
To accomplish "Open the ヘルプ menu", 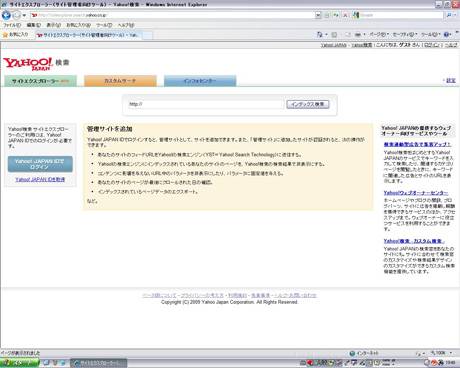I will (x=126, y=25).
